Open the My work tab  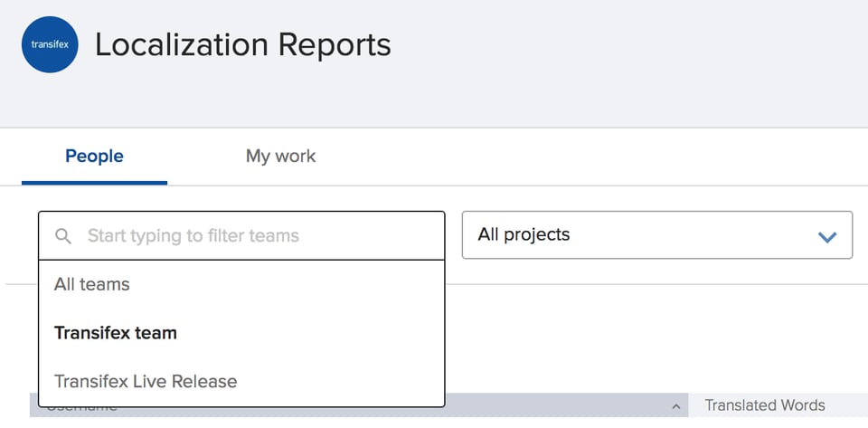point(280,156)
